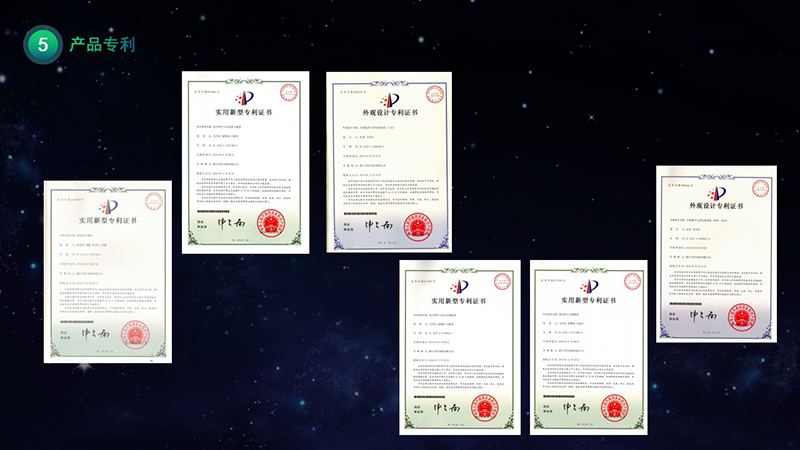Click the 产品专利 slide heading
Screen dimensions: 800x450
(102, 45)
